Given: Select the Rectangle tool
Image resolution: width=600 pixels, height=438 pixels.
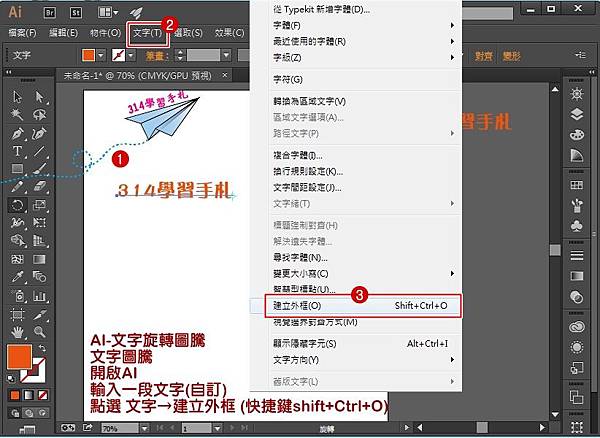Looking at the screenshot, I should 17,168.
